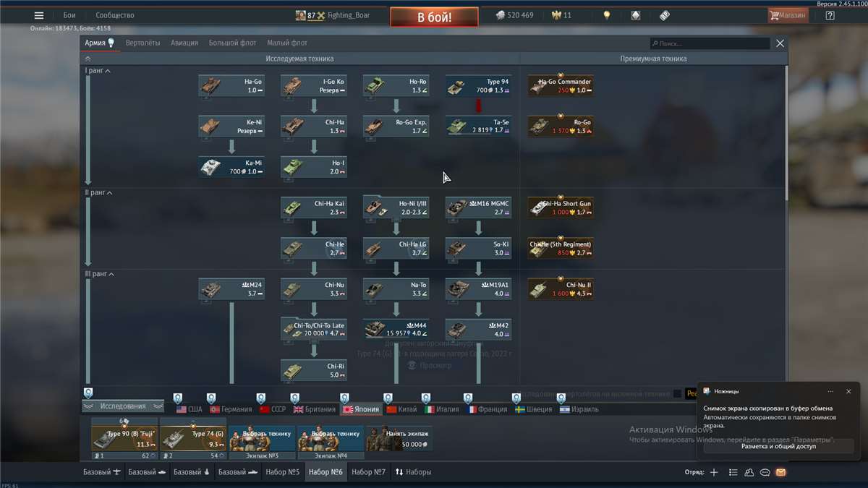Select the Chi-Ri tank

(314, 370)
